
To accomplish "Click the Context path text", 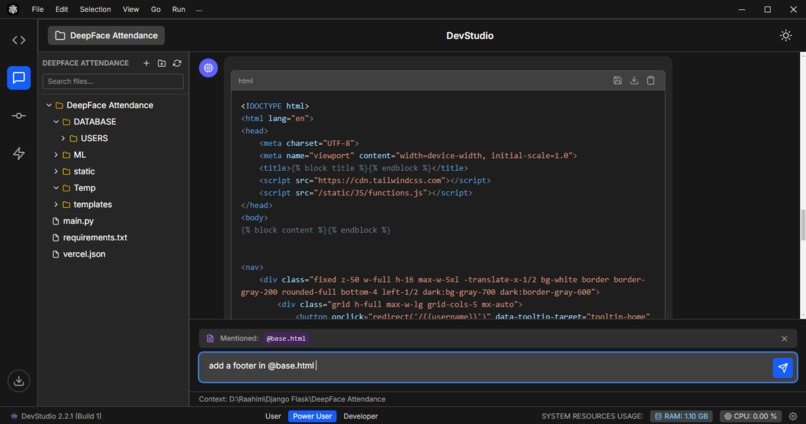I will point(292,399).
